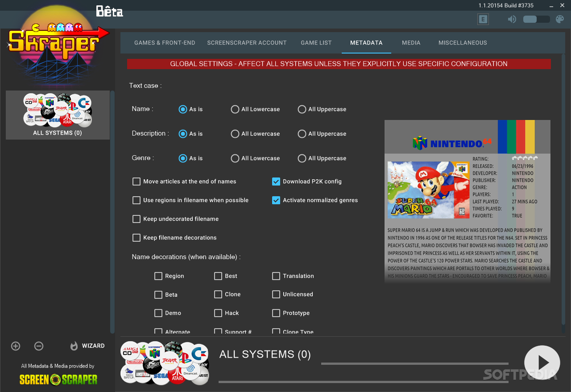
Task: Launch the Wizard
Action: pyautogui.click(x=87, y=346)
